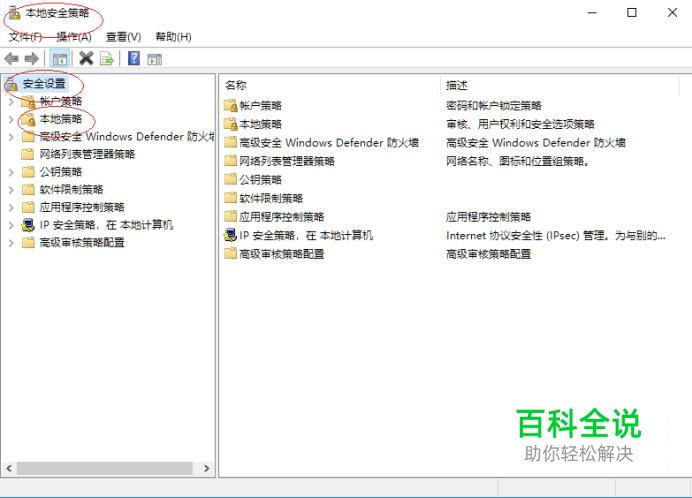The height and width of the screenshot is (498, 692).
Task: Open the Help question-mark toolbar icon
Action: click(134, 58)
